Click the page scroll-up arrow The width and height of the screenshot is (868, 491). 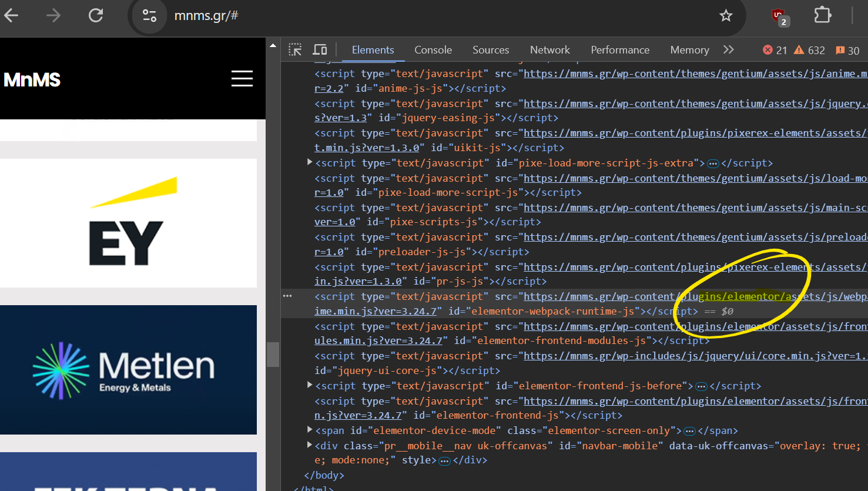[273, 45]
